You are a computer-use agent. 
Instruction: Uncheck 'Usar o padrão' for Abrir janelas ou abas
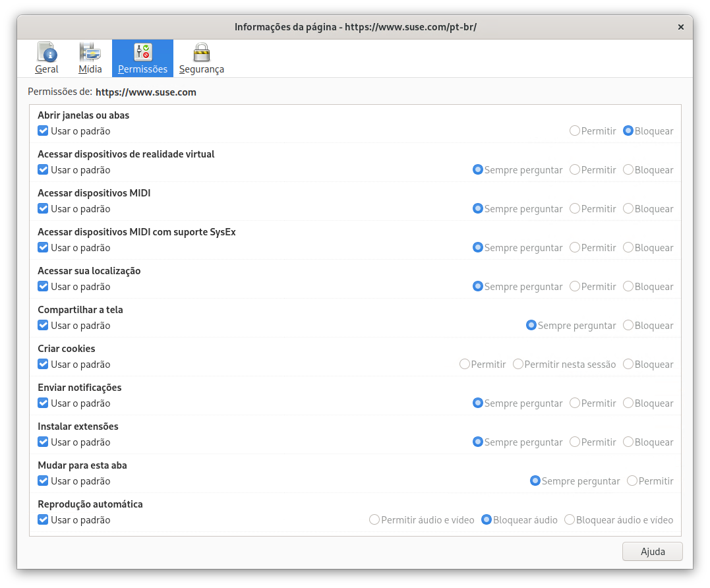[44, 131]
